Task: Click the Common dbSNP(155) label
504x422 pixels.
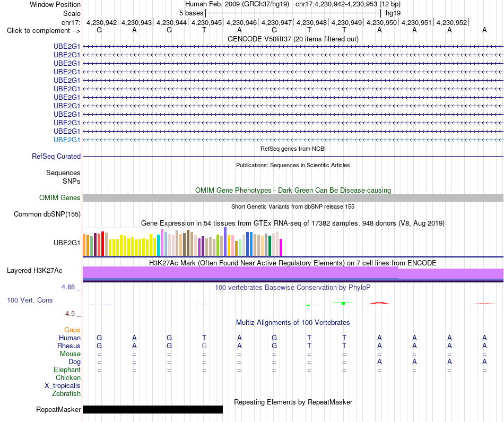Action: coord(47,214)
